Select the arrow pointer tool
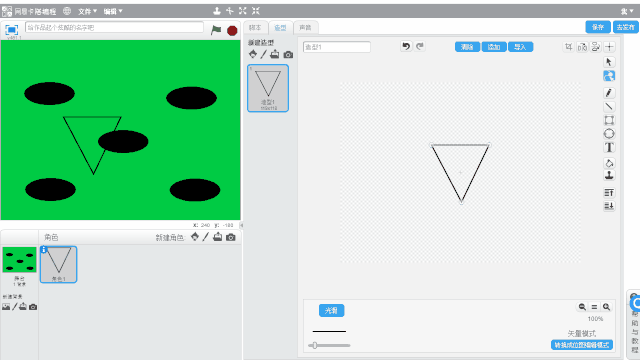 [609, 62]
